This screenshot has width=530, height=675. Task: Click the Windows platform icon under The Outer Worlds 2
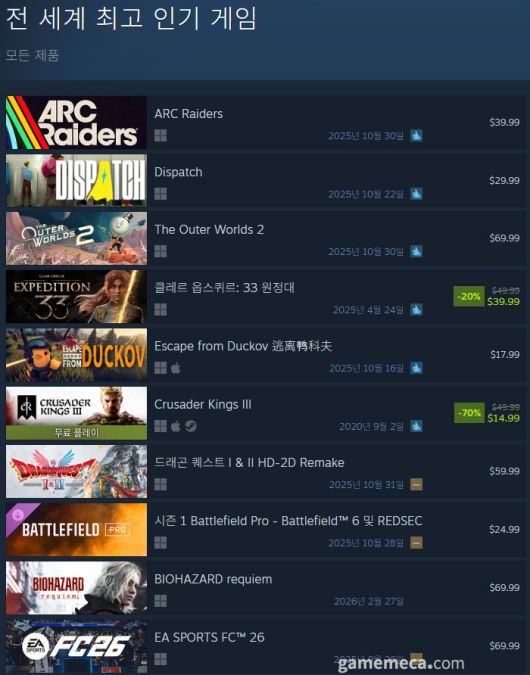coord(161,251)
